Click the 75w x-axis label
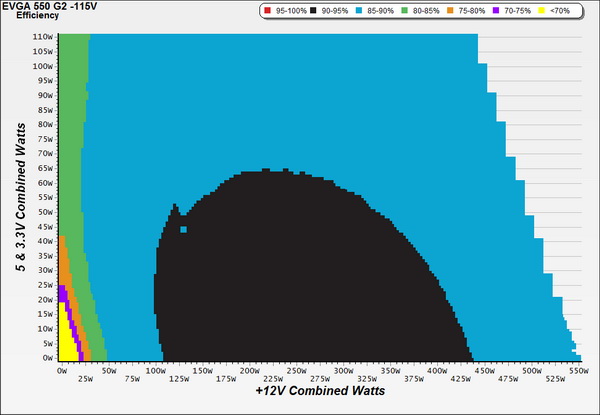This screenshot has width=600, height=415. tap(132, 379)
